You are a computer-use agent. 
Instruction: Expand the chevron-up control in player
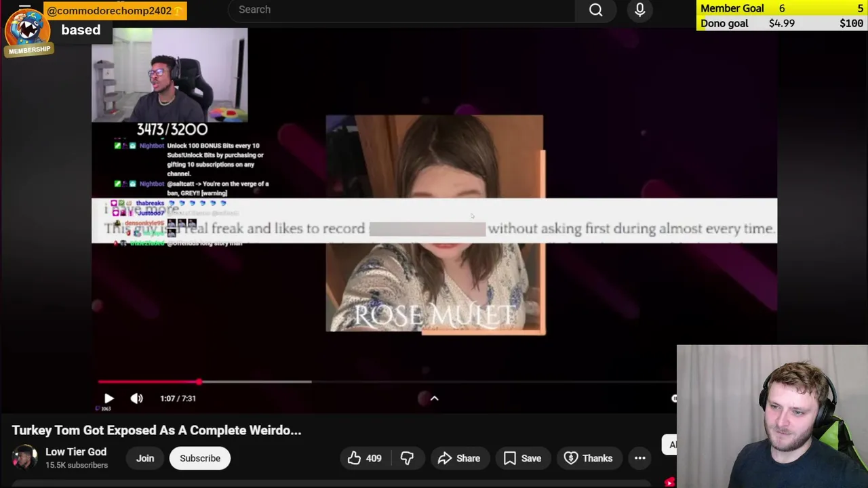tap(435, 399)
